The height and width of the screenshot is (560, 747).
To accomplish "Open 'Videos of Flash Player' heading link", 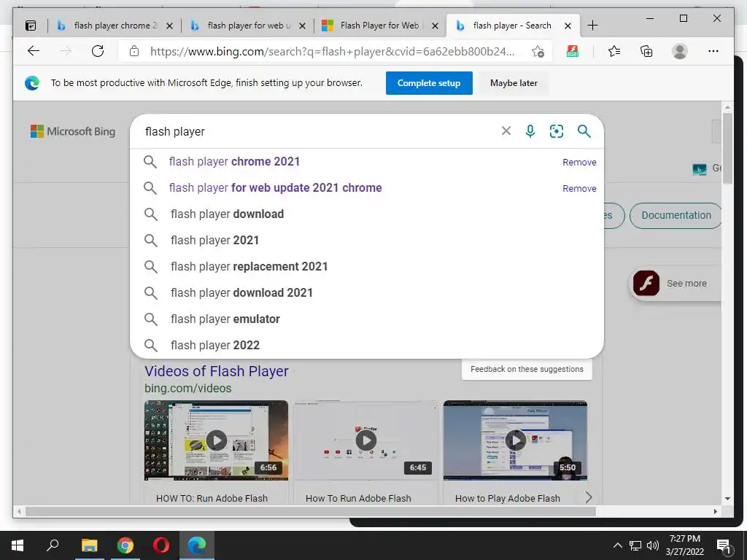I will pyautogui.click(x=216, y=371).
